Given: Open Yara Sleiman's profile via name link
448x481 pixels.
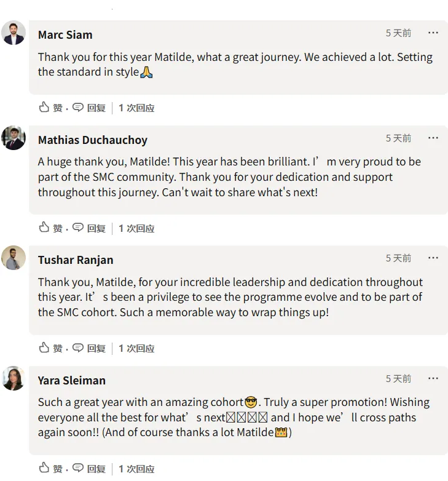Looking at the screenshot, I should tap(71, 381).
